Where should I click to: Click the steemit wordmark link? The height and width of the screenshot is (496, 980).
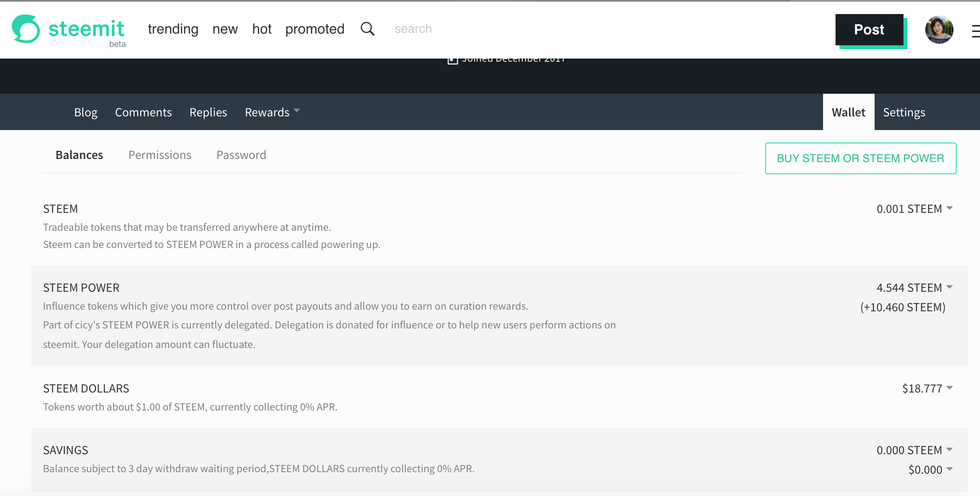[x=86, y=29]
